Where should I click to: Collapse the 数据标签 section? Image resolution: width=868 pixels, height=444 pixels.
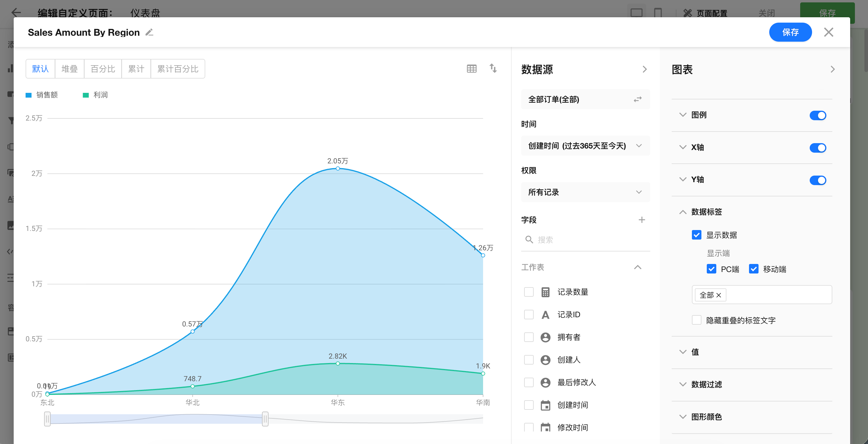683,212
